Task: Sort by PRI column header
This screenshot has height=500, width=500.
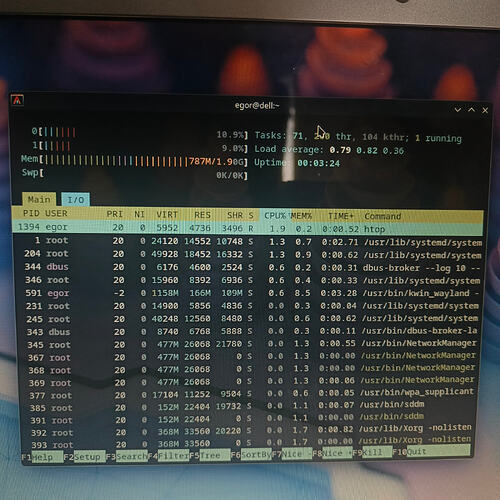Action: point(115,214)
